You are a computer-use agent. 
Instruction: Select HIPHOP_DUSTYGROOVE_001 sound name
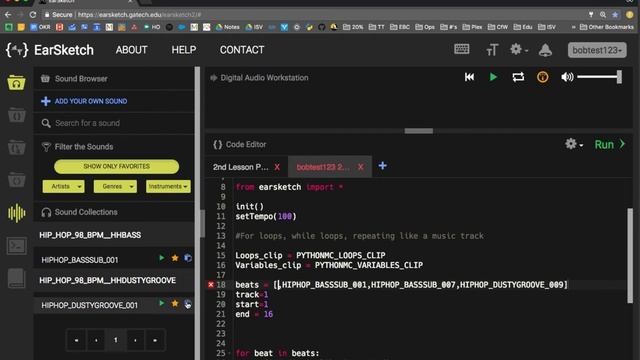point(89,305)
